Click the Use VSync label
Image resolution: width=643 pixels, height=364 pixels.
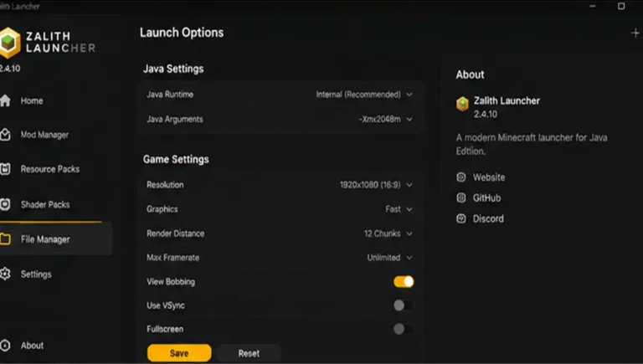point(166,305)
